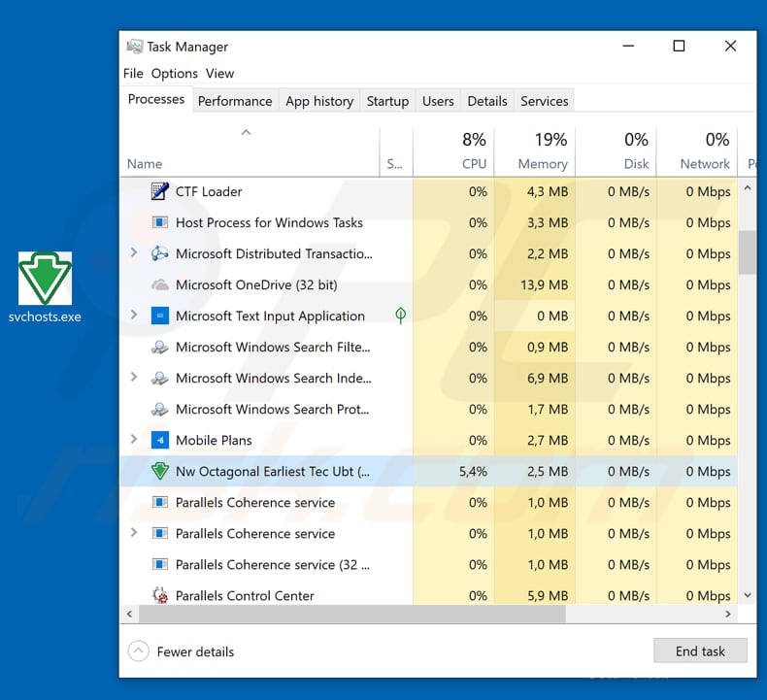The image size is (767, 700).
Task: Switch to the Performance tab
Action: pos(235,101)
